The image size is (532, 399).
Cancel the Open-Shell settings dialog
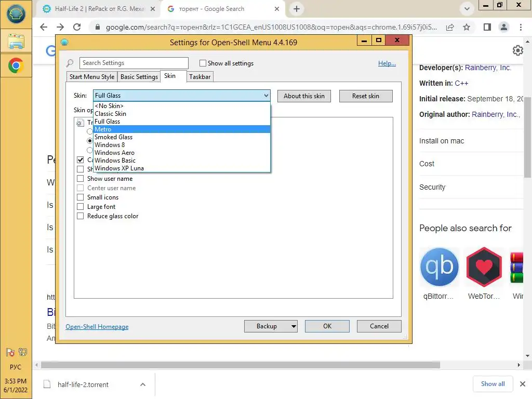pos(379,326)
